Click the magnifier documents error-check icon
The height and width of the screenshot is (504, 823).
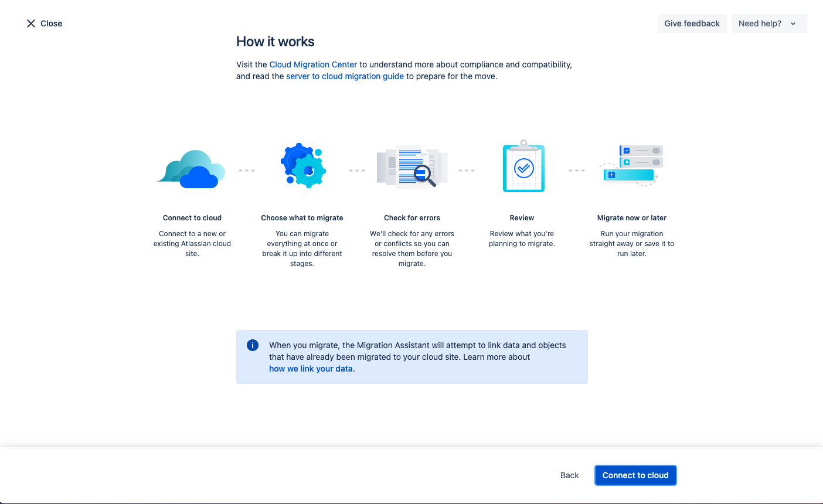[412, 166]
